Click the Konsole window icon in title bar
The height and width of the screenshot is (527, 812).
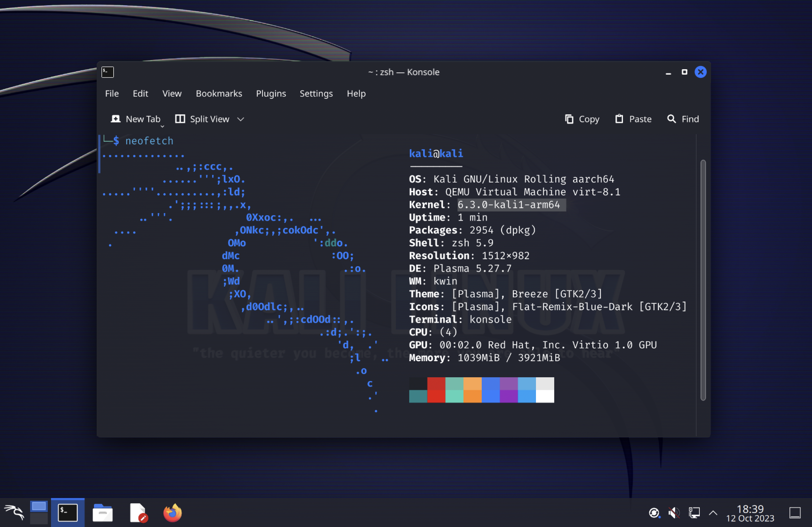pyautogui.click(x=107, y=72)
